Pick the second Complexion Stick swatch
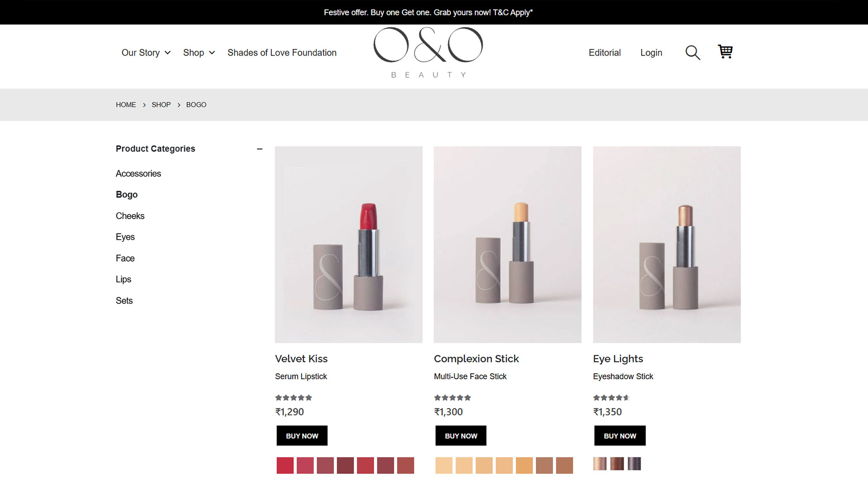This screenshot has width=868, height=488. [x=464, y=465]
